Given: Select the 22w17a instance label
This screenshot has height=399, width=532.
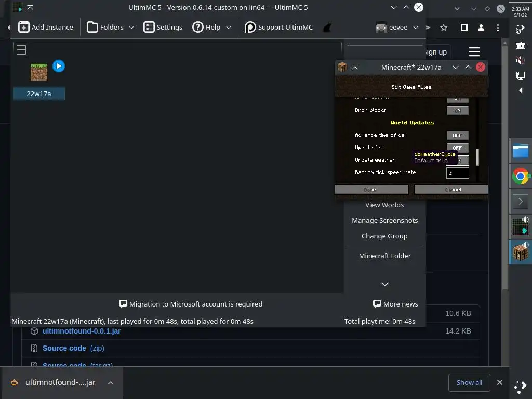Looking at the screenshot, I should tap(38, 94).
